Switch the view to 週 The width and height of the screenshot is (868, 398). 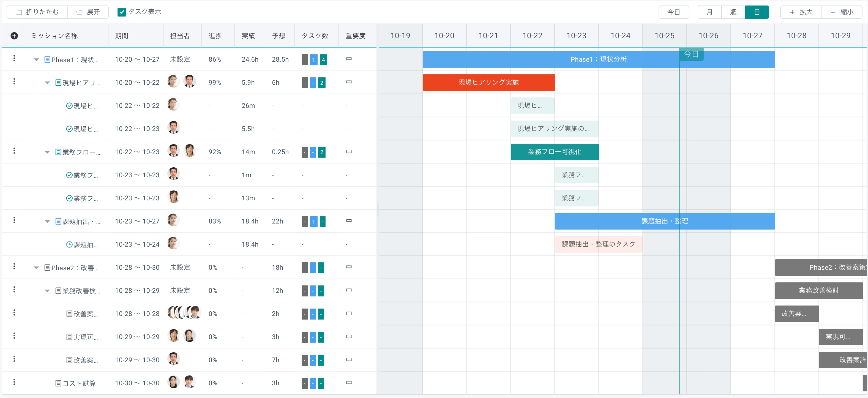pyautogui.click(x=733, y=12)
